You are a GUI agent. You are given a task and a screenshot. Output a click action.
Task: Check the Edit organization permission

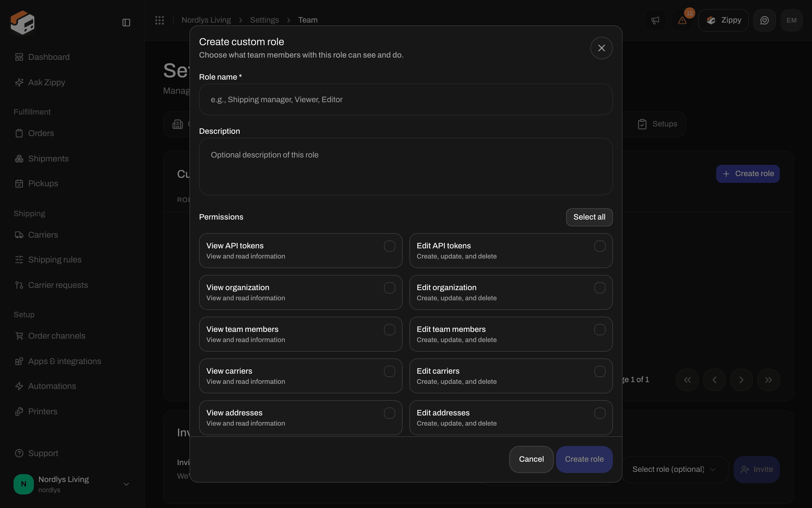(x=600, y=288)
